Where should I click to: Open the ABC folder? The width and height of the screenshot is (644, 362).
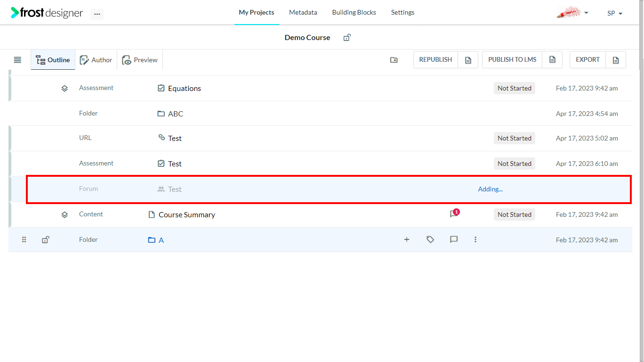[176, 114]
